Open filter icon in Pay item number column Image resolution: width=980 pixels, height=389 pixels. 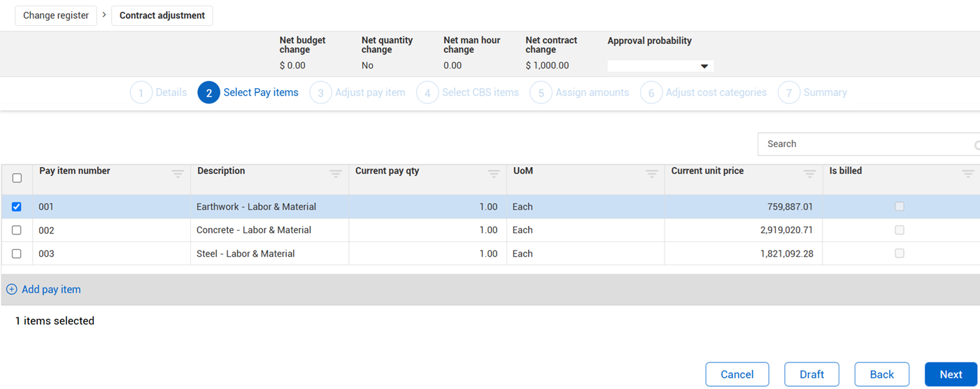pos(178,174)
